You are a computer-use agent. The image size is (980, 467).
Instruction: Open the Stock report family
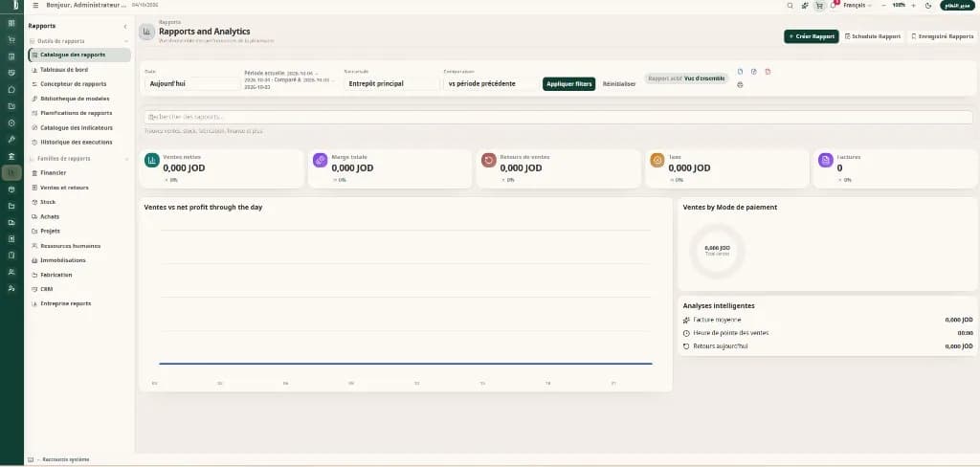pos(79,202)
